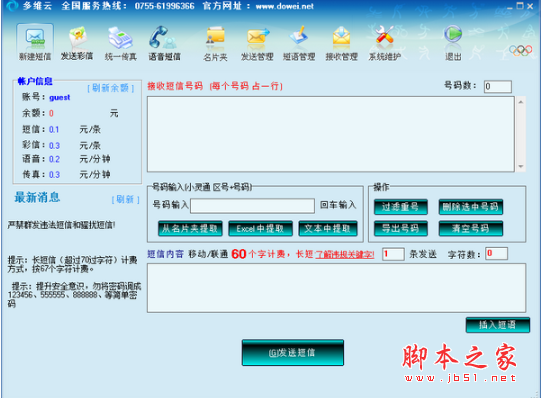Open the 接收管理 inbox icon
Image resolution: width=542 pixels, height=398 pixels.
[342, 43]
